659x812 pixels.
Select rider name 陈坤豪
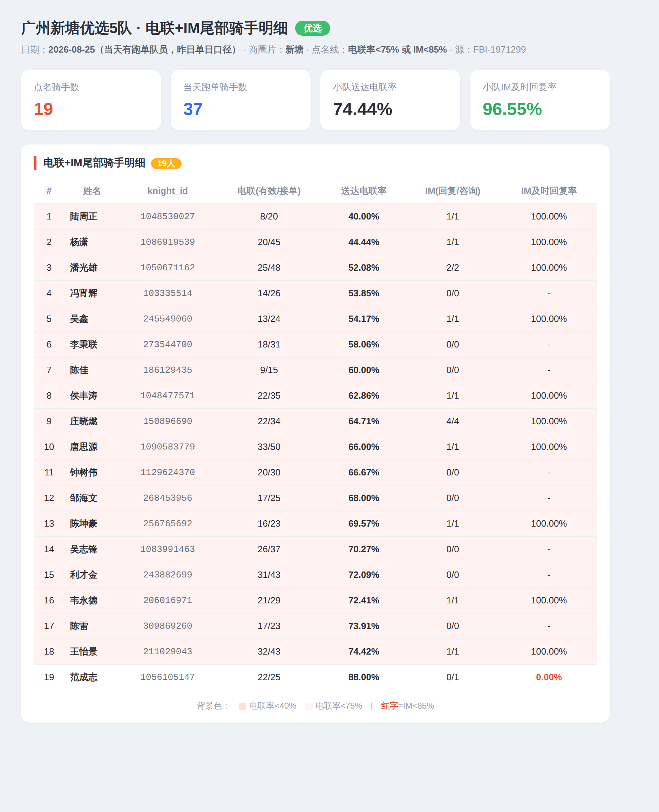point(83,523)
